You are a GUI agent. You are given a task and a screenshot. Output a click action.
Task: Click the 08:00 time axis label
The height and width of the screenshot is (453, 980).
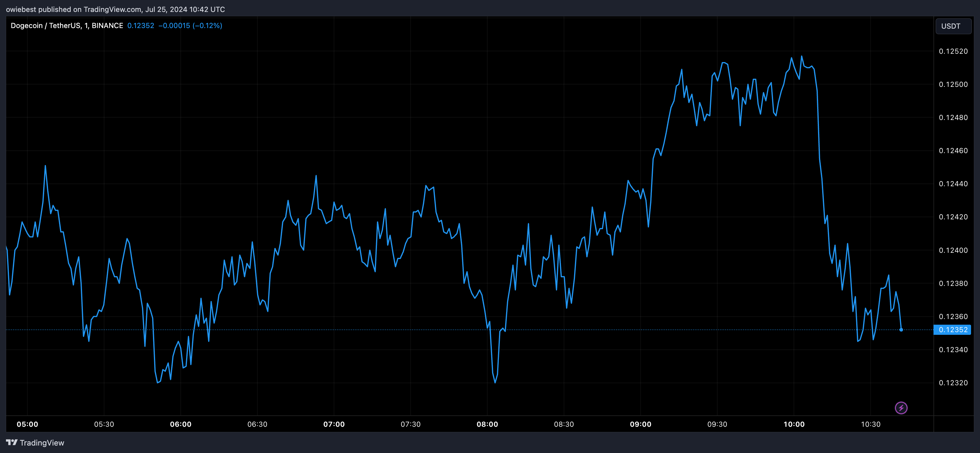pyautogui.click(x=487, y=424)
